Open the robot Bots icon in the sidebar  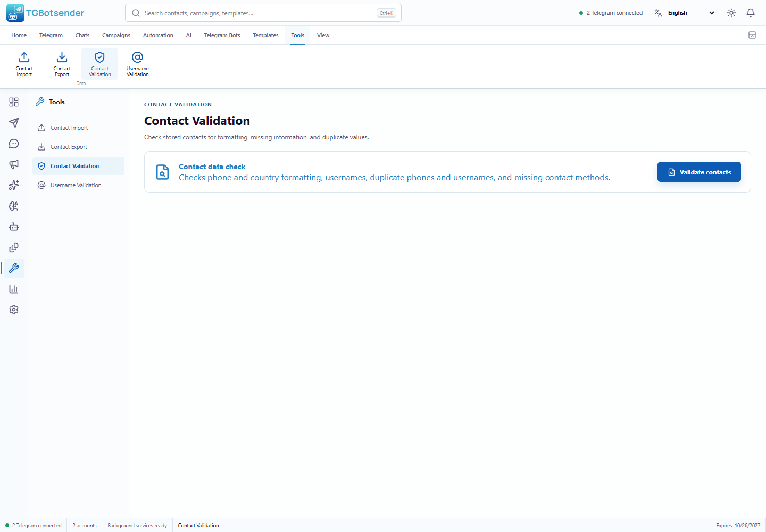pos(14,227)
